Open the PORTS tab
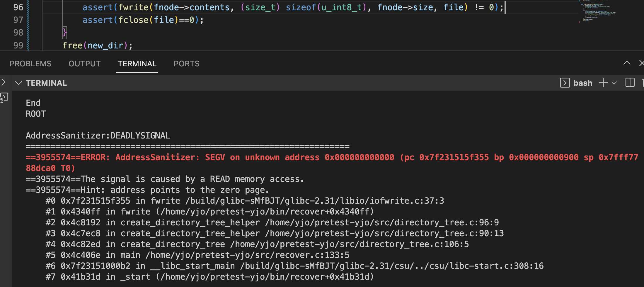This screenshot has width=644, height=287. click(186, 64)
